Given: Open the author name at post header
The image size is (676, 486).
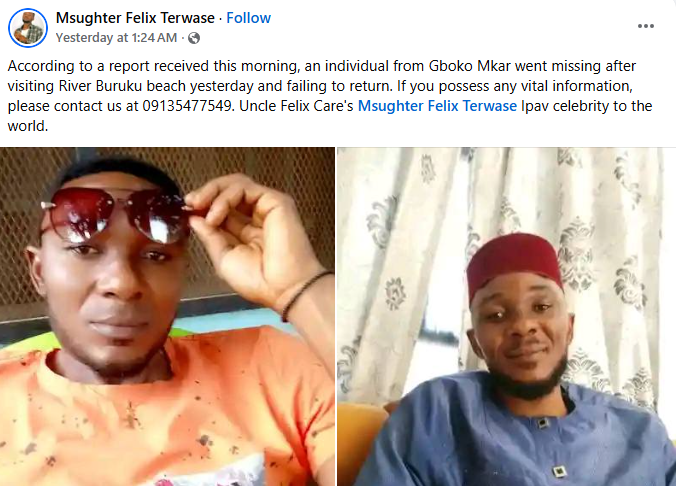Looking at the screenshot, I should click(136, 18).
